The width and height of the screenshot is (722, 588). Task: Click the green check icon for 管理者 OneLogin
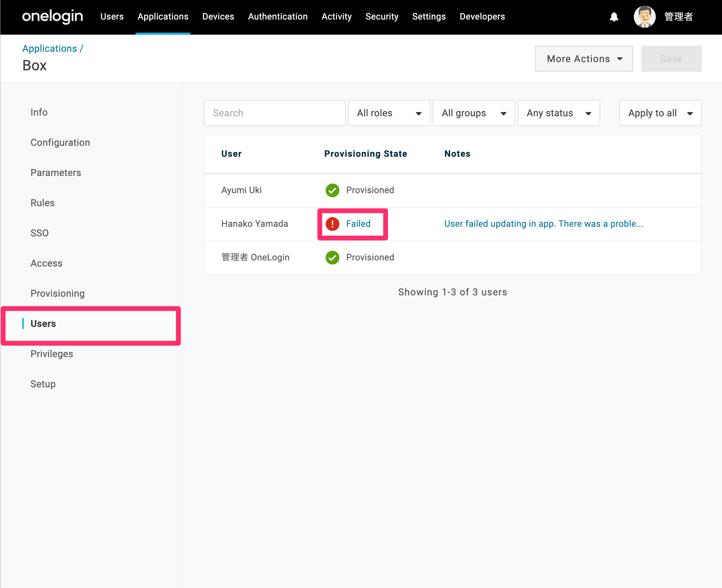[x=332, y=257]
